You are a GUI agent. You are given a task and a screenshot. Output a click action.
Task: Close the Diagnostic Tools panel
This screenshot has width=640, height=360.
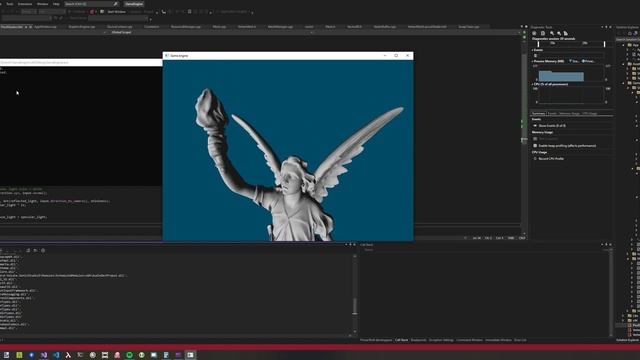[610, 27]
